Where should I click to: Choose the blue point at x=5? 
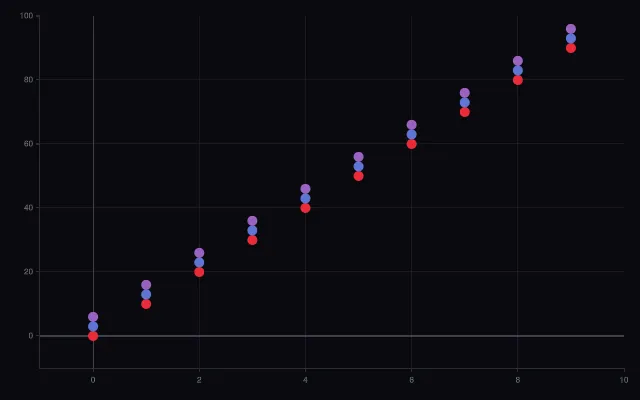click(x=358, y=167)
